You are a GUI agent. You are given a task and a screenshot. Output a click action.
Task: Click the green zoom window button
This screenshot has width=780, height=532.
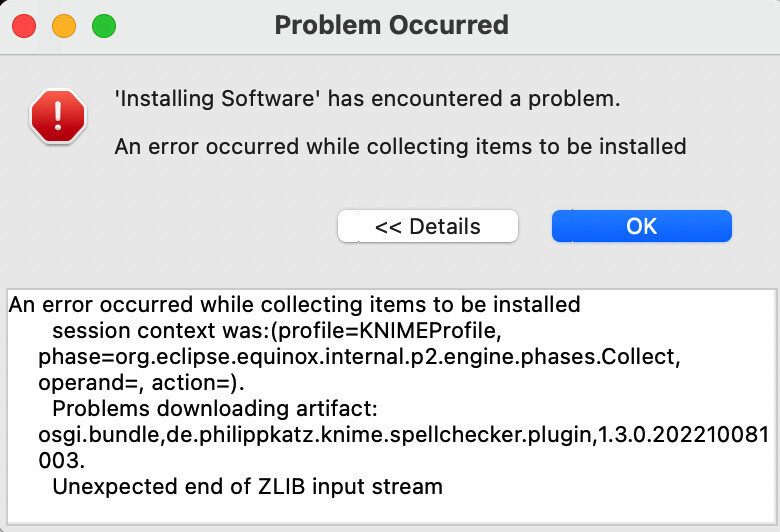pyautogui.click(x=103, y=26)
